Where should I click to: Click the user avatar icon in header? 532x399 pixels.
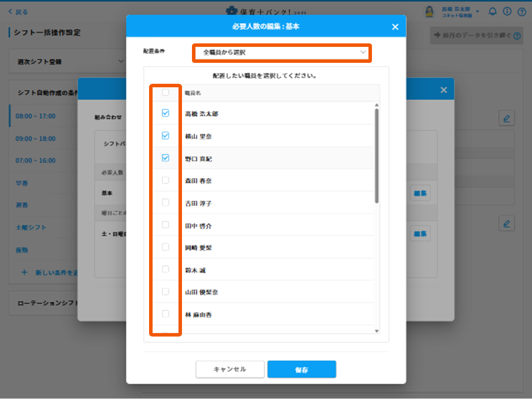[429, 11]
